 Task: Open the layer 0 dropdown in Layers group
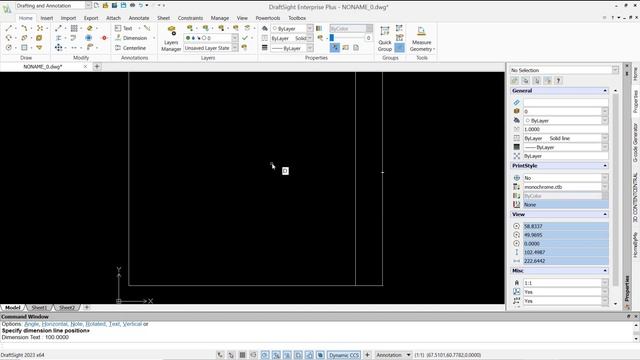[x=235, y=38]
